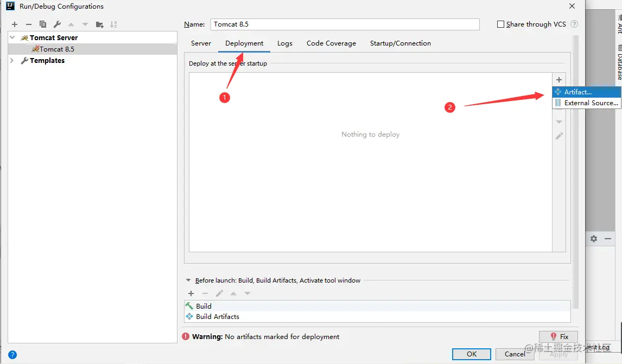622x364 pixels.
Task: Click into the Name input field
Action: click(345, 24)
